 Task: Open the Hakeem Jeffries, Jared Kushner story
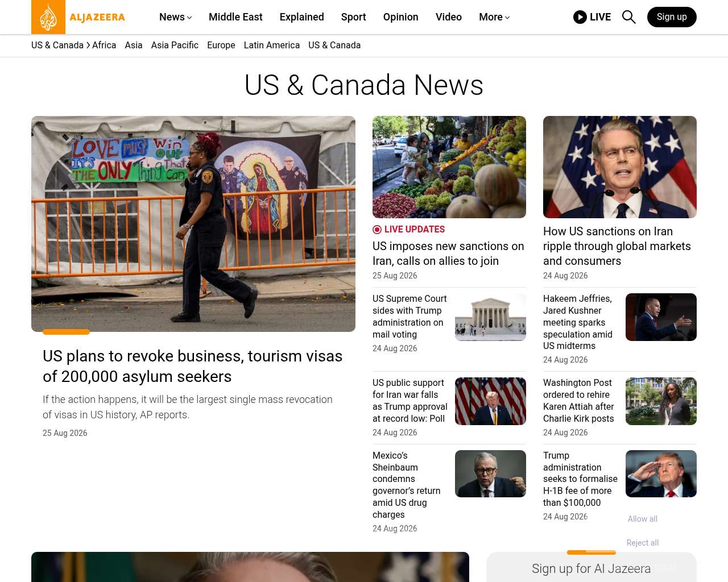click(x=578, y=322)
